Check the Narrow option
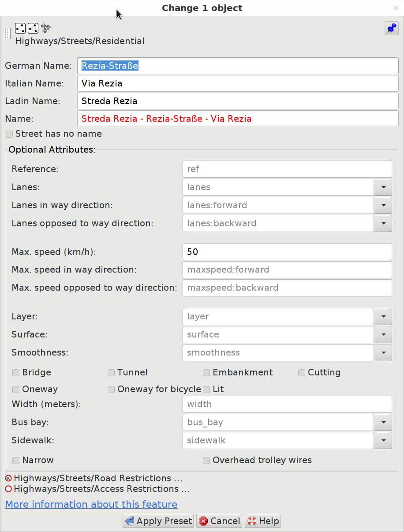This screenshot has width=404, height=532. click(16, 461)
